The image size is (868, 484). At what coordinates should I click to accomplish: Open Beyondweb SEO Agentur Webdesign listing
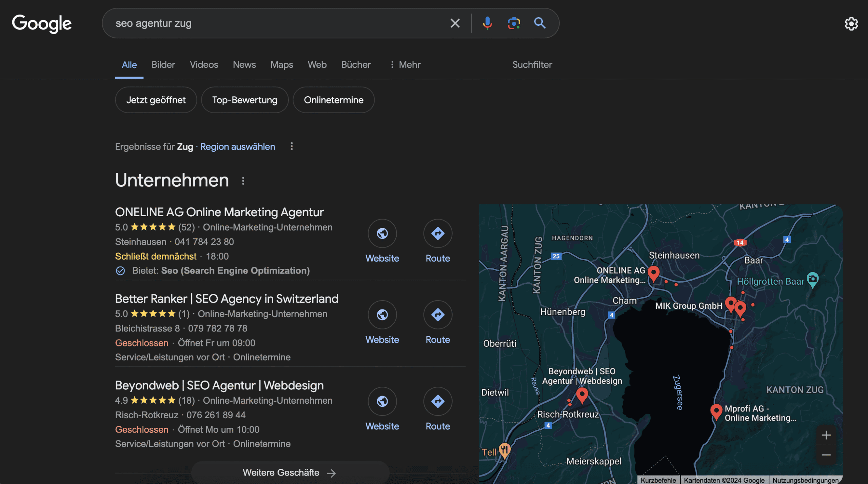point(219,385)
